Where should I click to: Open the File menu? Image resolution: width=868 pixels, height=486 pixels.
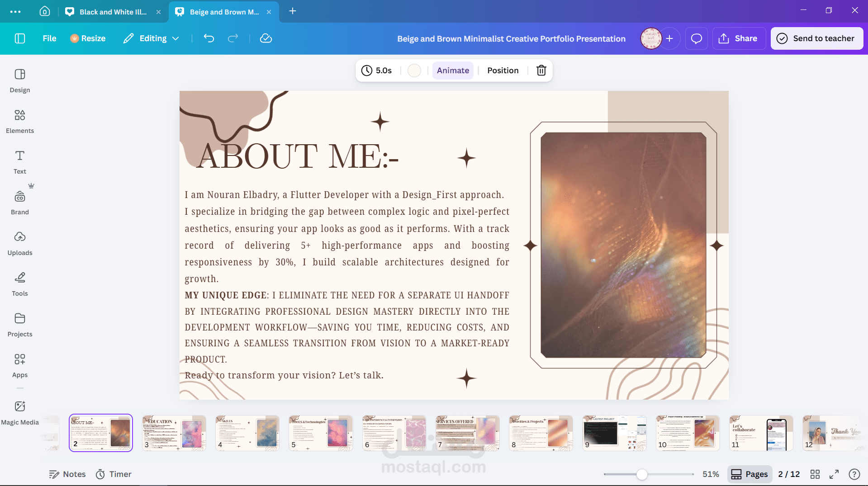click(x=49, y=38)
